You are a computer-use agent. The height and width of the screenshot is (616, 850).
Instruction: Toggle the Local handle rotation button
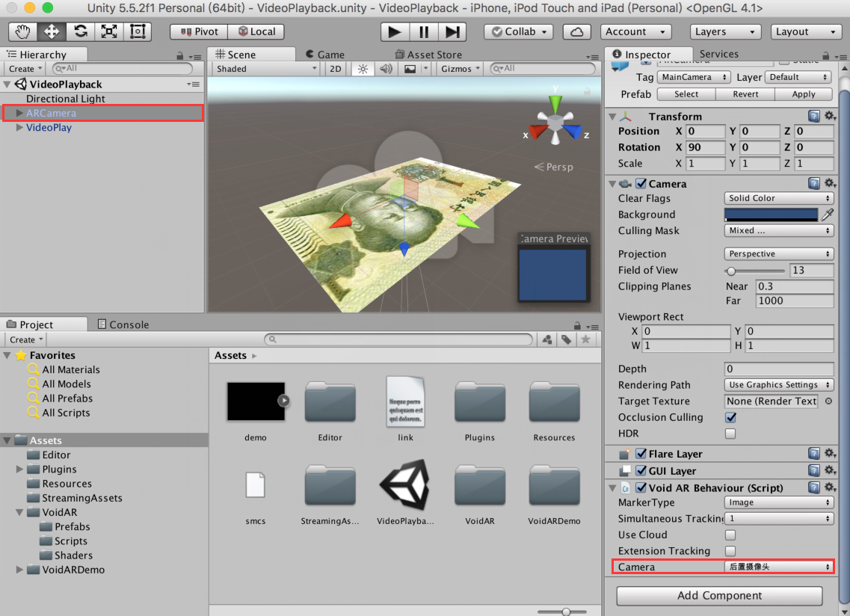pyautogui.click(x=257, y=32)
